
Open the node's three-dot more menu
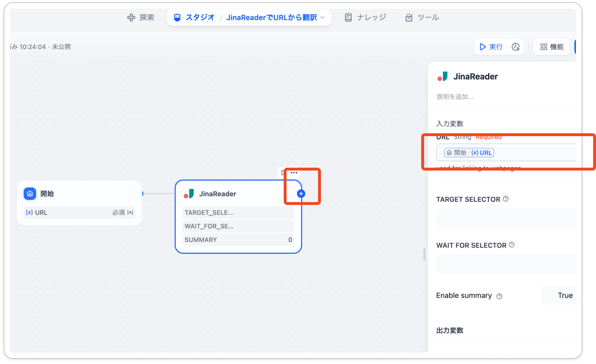[294, 173]
